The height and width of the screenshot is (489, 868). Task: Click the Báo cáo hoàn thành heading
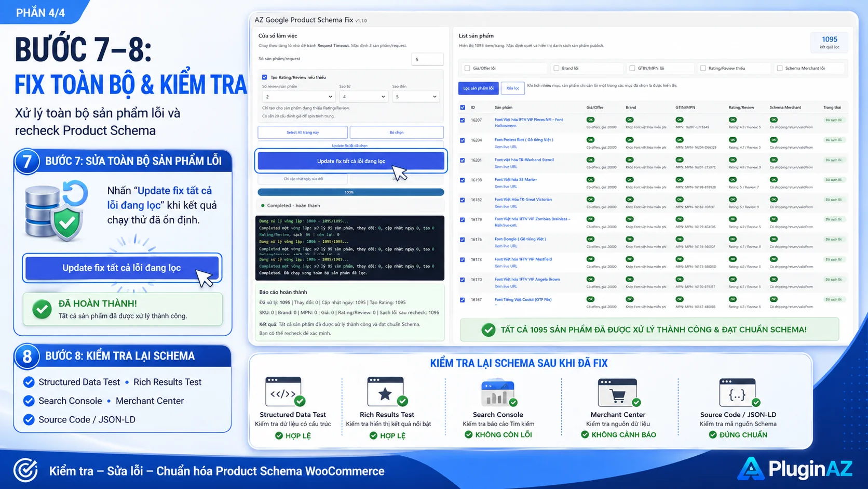(x=283, y=292)
